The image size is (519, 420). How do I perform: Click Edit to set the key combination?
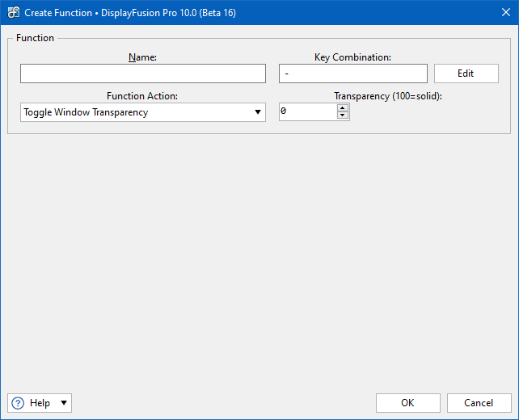(x=466, y=73)
